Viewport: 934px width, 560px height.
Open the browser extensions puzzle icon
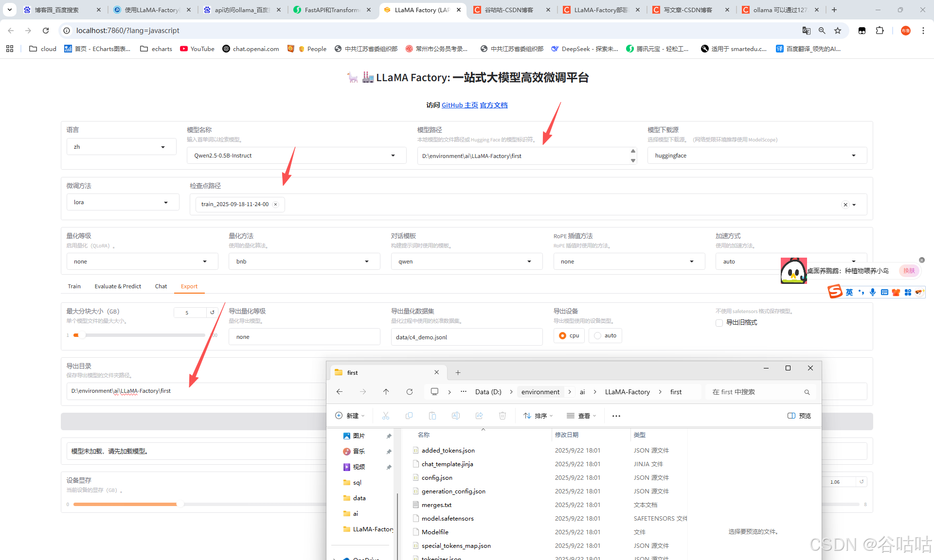880,31
